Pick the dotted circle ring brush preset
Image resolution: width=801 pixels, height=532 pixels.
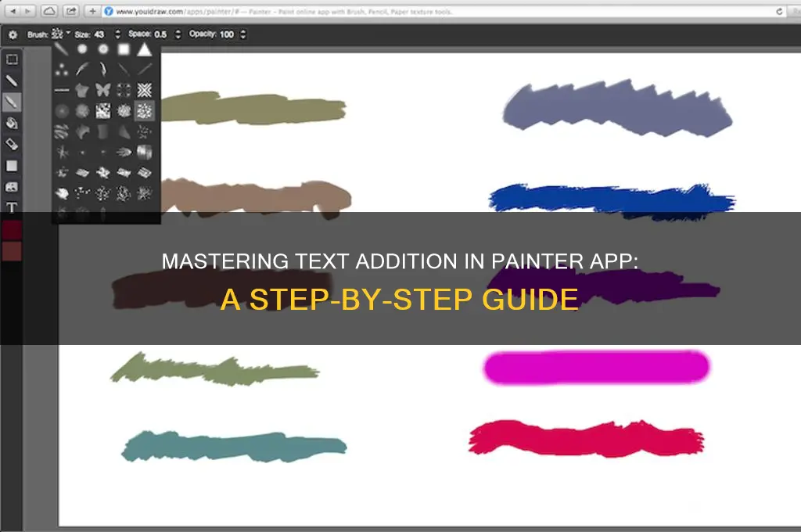(x=124, y=91)
